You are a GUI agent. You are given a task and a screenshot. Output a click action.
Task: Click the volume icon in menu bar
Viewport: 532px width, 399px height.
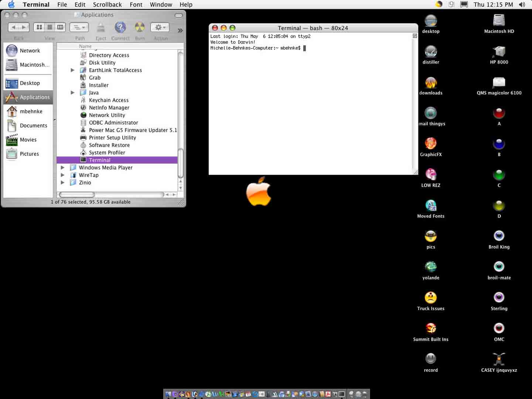tap(522, 4)
